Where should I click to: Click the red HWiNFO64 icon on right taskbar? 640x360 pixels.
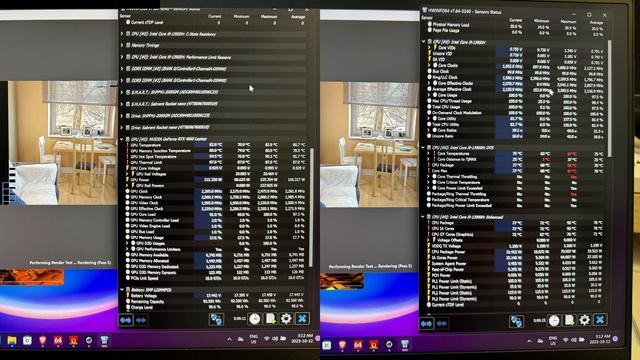coord(358,345)
